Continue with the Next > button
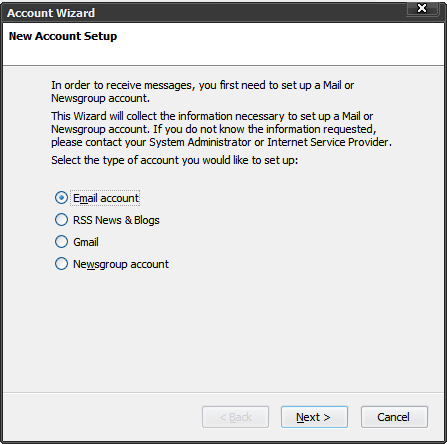 pos(314,417)
